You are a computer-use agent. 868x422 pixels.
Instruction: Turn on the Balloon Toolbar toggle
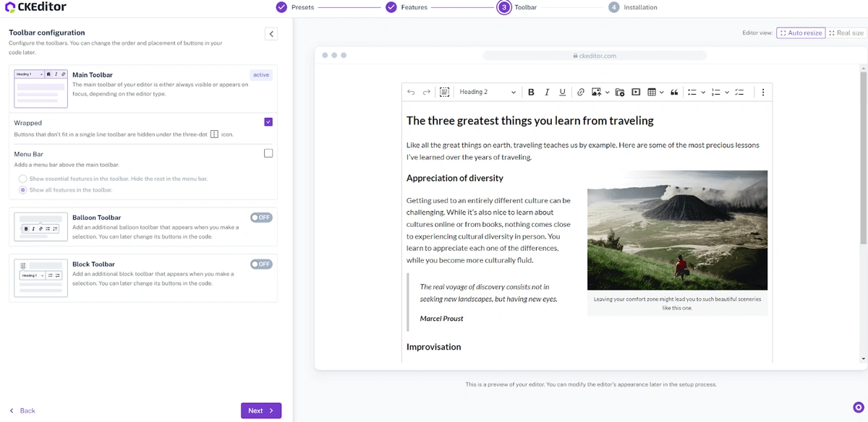coord(261,218)
